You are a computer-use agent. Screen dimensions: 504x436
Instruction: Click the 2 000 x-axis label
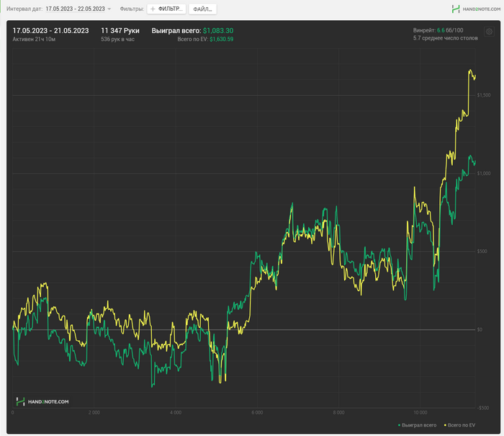94,412
